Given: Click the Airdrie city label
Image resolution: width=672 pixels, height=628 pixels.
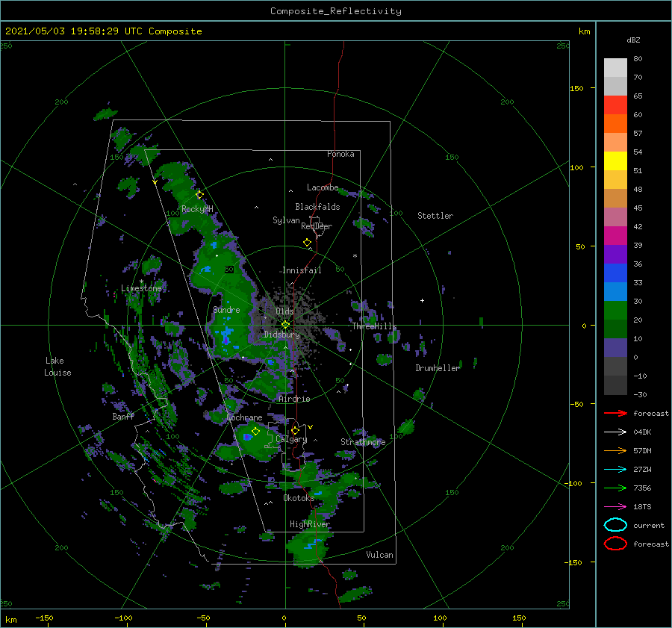Looking at the screenshot, I should tap(294, 399).
